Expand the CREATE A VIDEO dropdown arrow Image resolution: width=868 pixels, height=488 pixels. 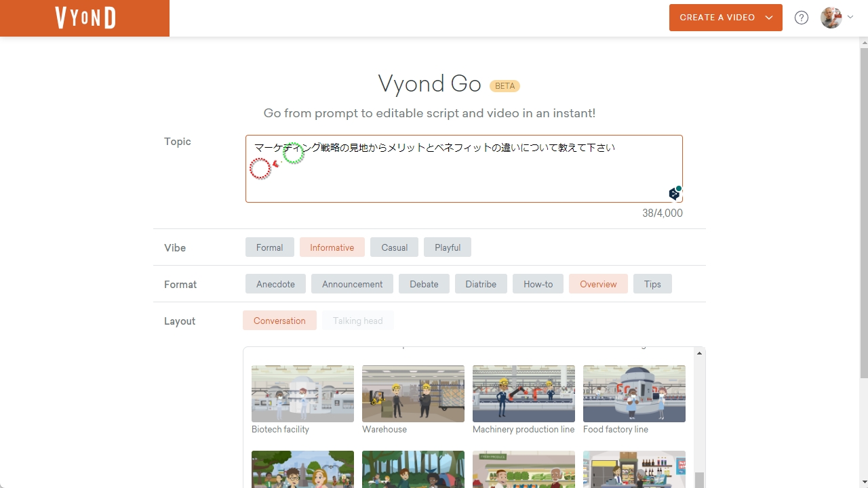pyautogui.click(x=769, y=17)
